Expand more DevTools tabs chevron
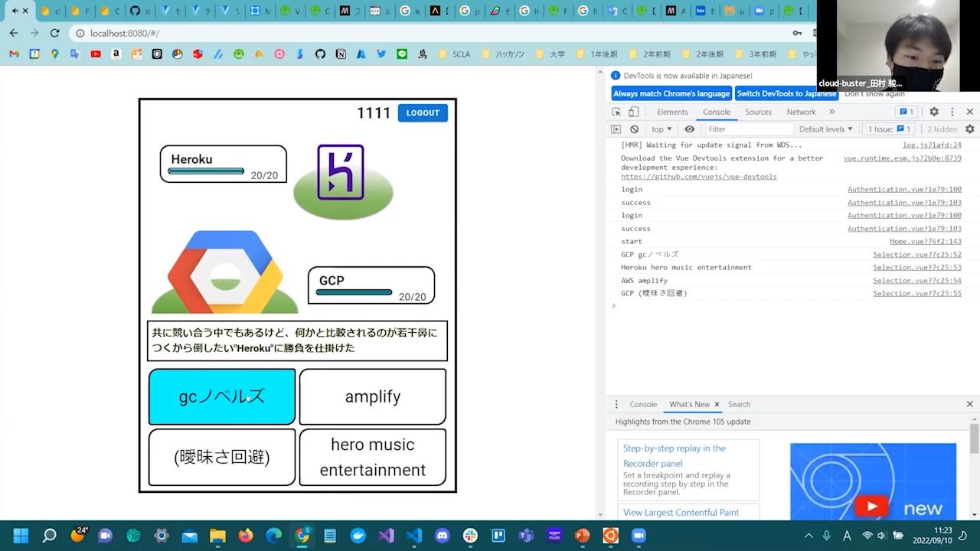 click(x=832, y=112)
